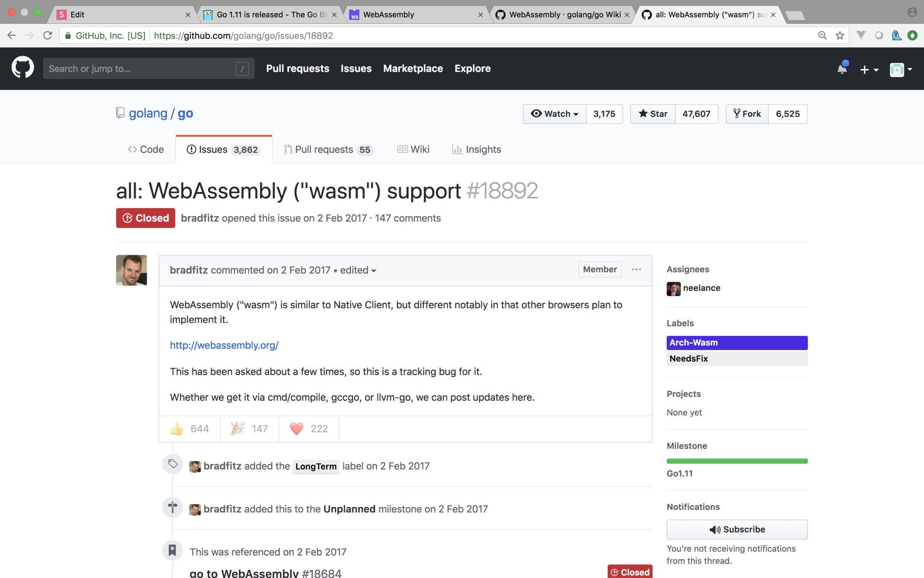Image resolution: width=924 pixels, height=578 pixels.
Task: Bookmark page with the star icon
Action: click(840, 36)
